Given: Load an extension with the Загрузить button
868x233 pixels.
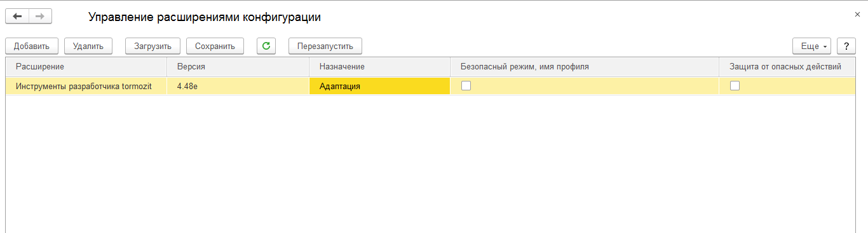Looking at the screenshot, I should click(x=153, y=46).
